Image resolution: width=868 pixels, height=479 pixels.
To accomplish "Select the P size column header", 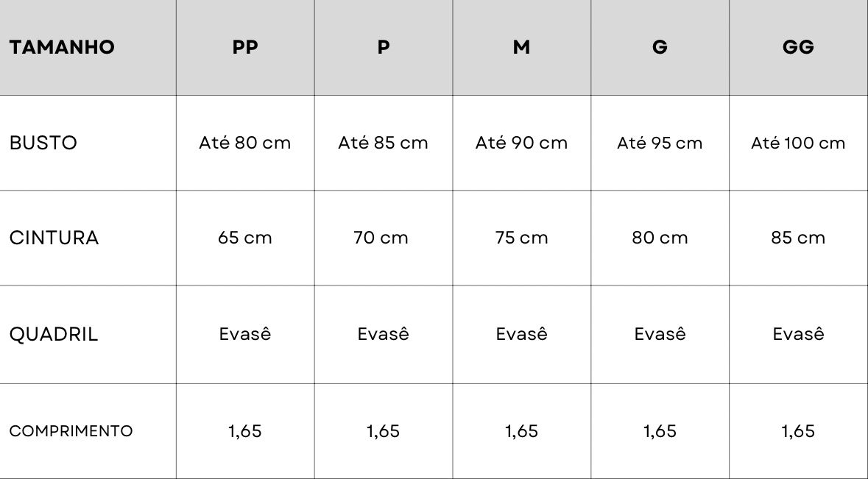I will coord(384,47).
